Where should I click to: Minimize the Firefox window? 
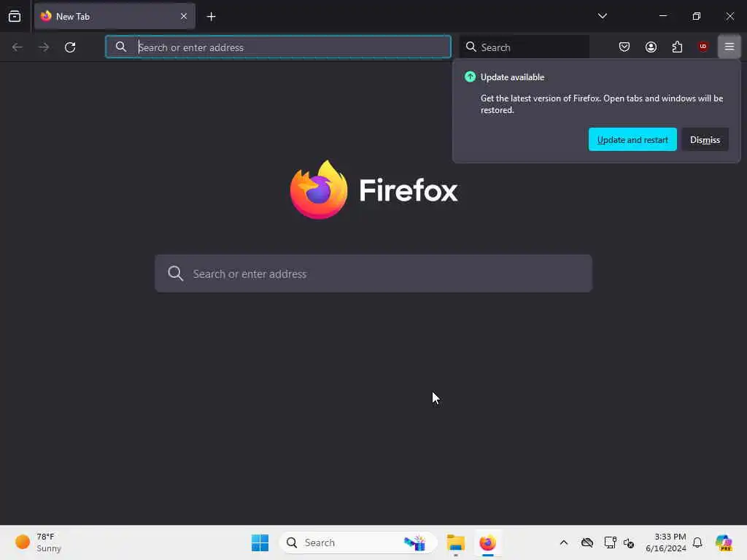662,16
